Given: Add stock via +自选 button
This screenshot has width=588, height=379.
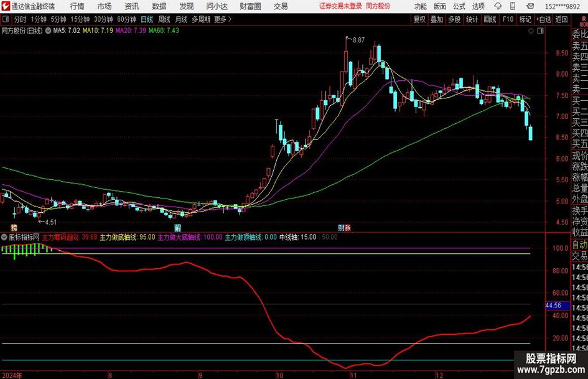Looking at the screenshot, I should pyautogui.click(x=544, y=19).
